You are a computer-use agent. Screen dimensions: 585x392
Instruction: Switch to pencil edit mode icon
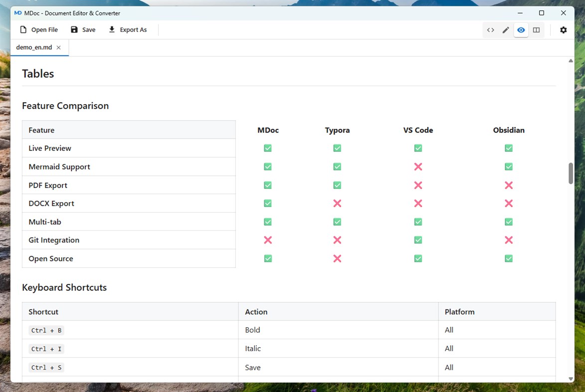506,30
